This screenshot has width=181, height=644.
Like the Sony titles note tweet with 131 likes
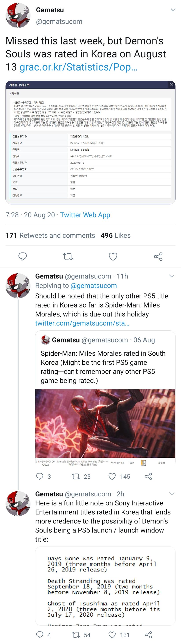point(112,635)
